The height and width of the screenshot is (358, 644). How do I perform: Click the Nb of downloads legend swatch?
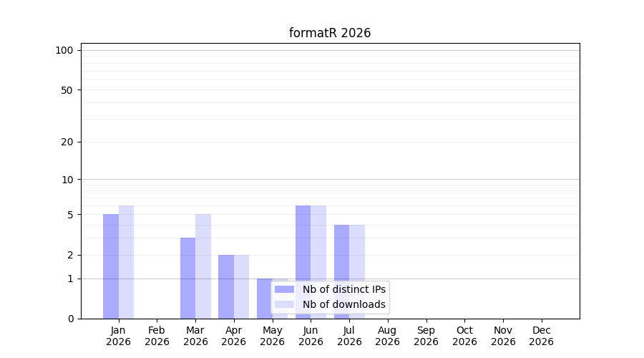point(284,304)
